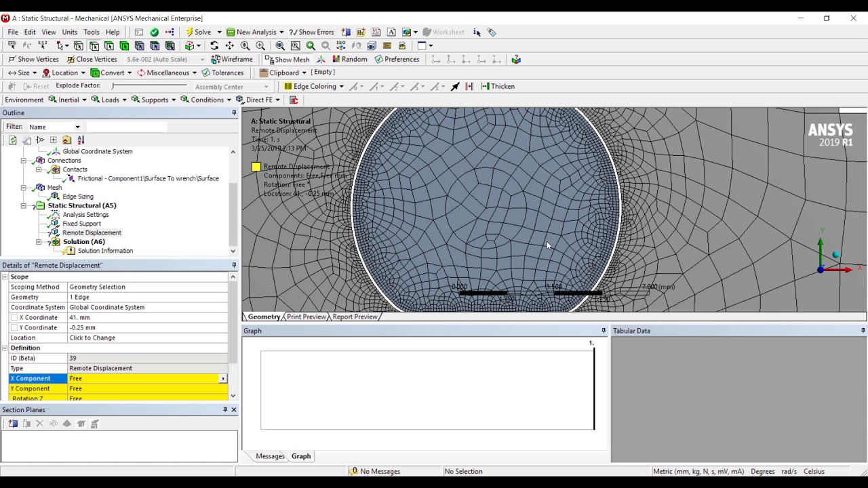Click the yellow Remote Displacement legend swatch
The height and width of the screenshot is (488, 868).
coord(256,167)
